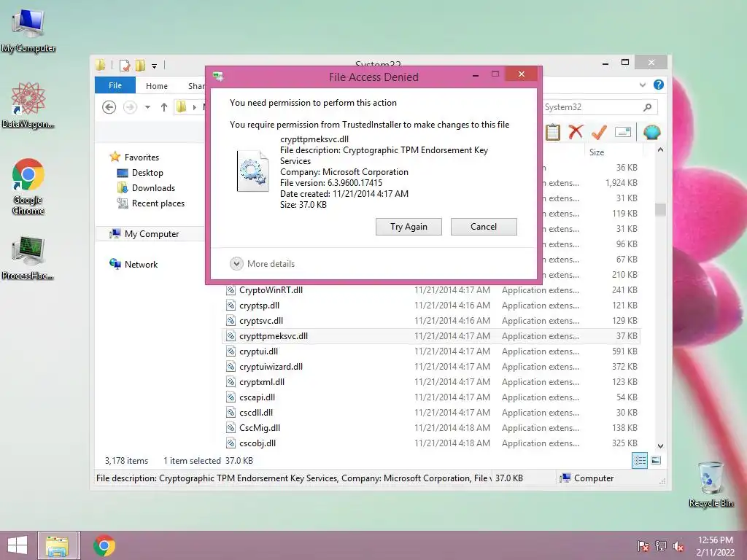Select the crypttpmeksvc.dll file row
This screenshot has height=560, width=747.
click(430, 335)
